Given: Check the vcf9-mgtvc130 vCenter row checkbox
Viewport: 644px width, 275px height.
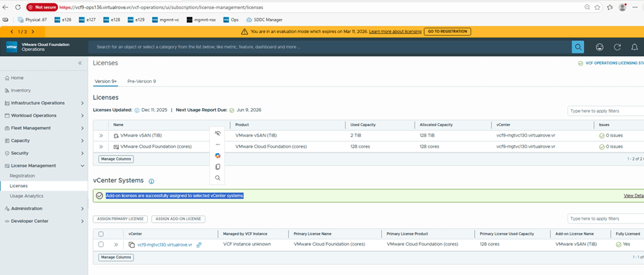Looking at the screenshot, I should [101, 245].
